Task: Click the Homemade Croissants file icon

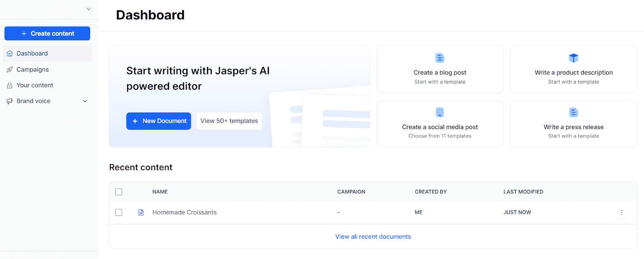Action: (x=141, y=212)
